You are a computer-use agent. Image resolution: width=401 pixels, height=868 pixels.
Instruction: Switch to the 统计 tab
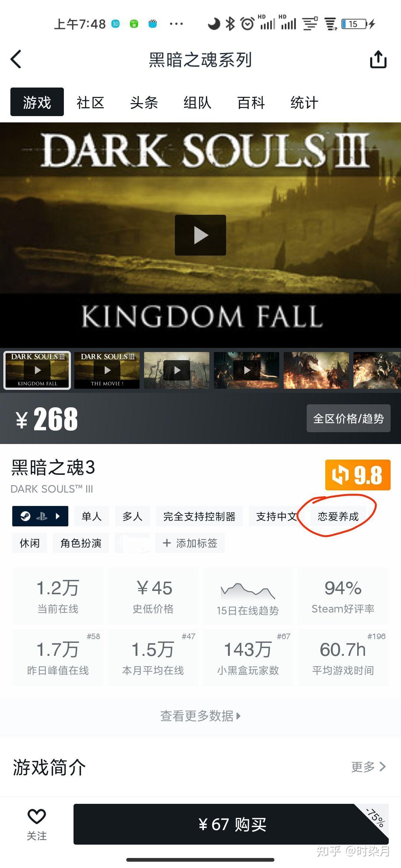304,102
